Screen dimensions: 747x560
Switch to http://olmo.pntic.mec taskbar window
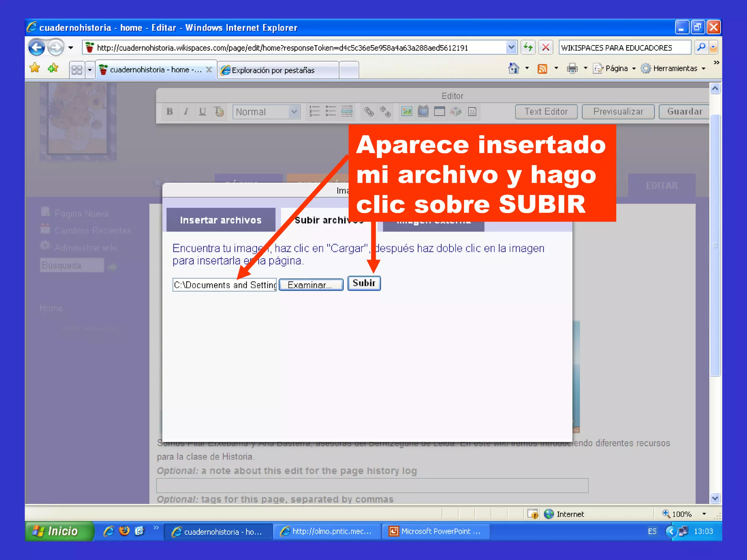pyautogui.click(x=327, y=532)
